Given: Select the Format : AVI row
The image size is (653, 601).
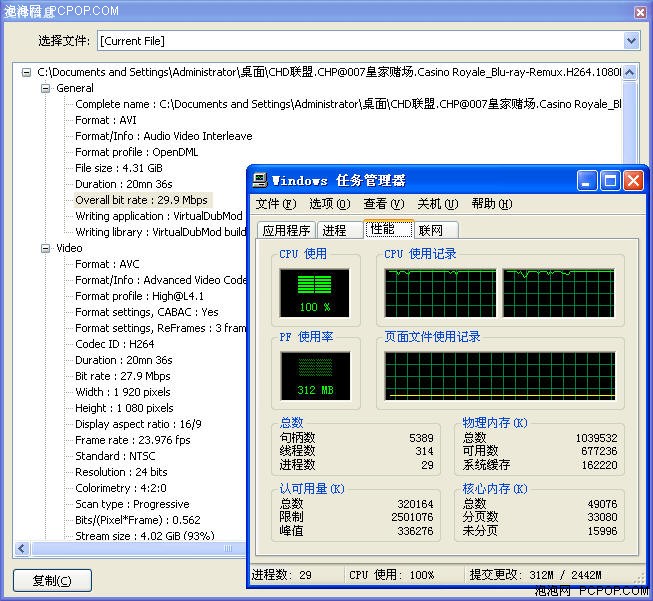Looking at the screenshot, I should [106, 120].
